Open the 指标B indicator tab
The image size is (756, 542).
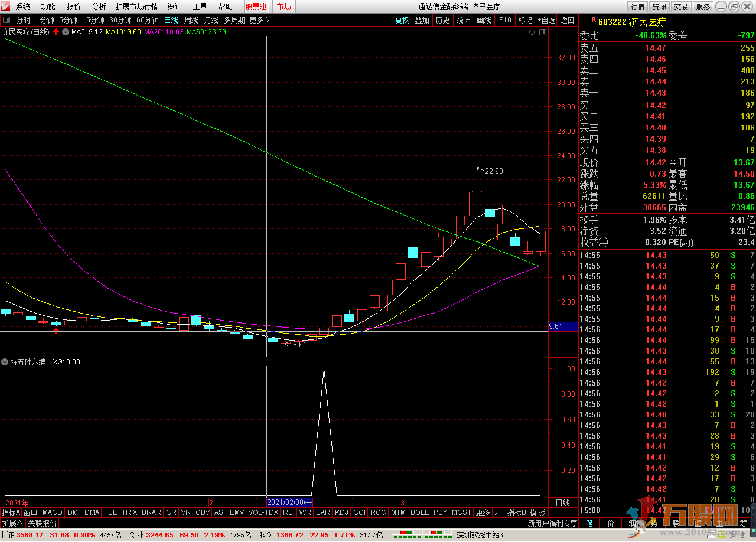pos(517,512)
